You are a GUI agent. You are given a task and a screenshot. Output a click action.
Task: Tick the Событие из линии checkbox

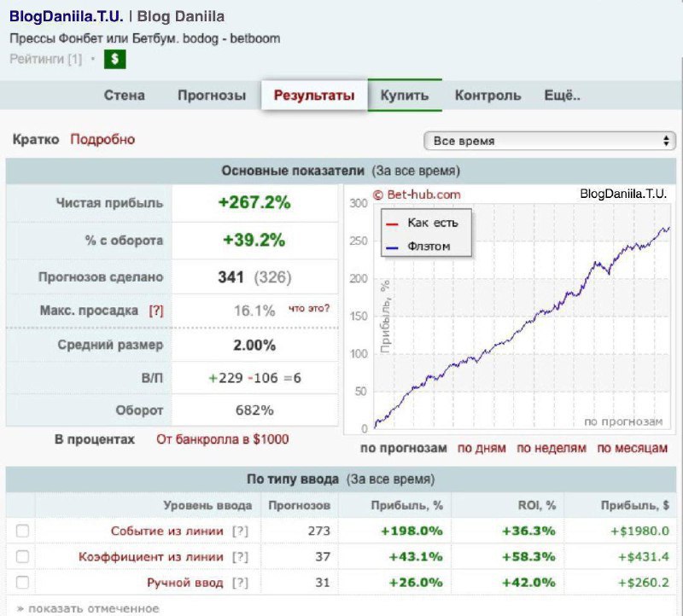[22, 531]
